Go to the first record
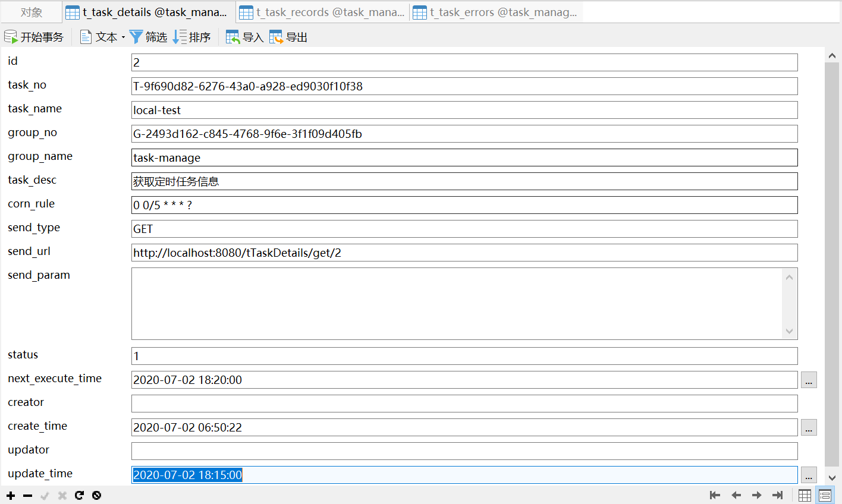 point(715,495)
